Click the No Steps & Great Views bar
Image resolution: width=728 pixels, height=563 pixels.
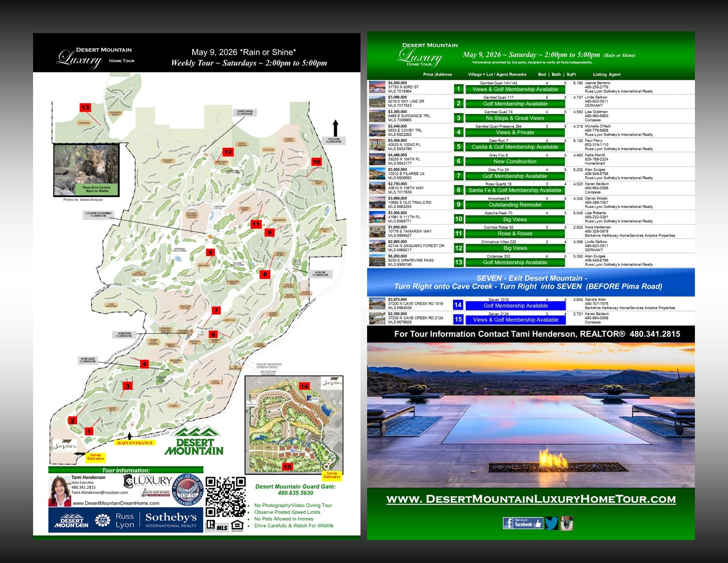(x=515, y=118)
